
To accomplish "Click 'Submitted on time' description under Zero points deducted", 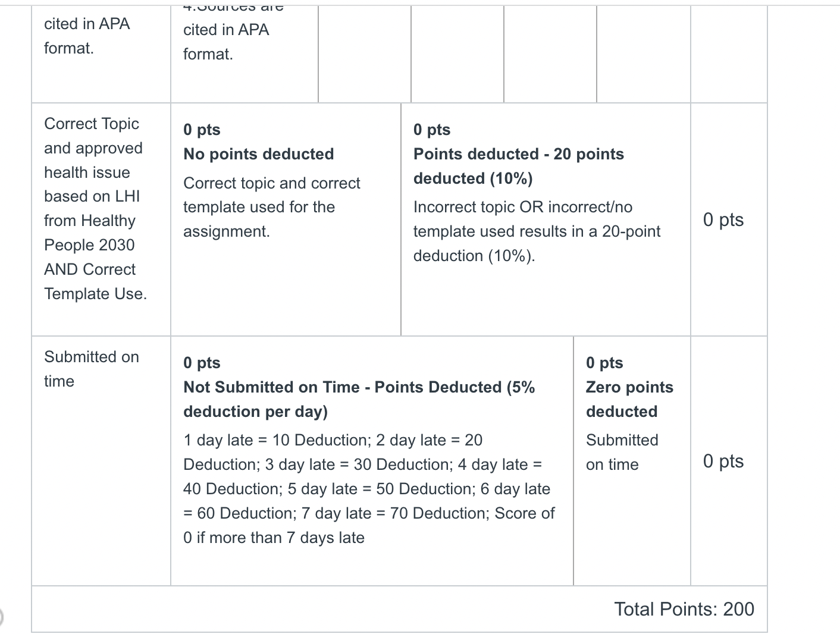I will point(622,452).
